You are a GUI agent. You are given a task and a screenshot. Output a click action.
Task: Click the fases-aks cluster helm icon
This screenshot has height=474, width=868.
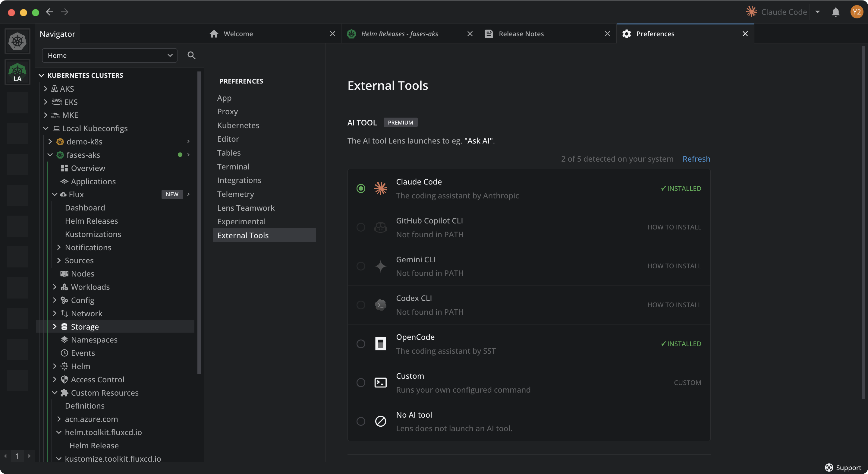click(x=60, y=155)
